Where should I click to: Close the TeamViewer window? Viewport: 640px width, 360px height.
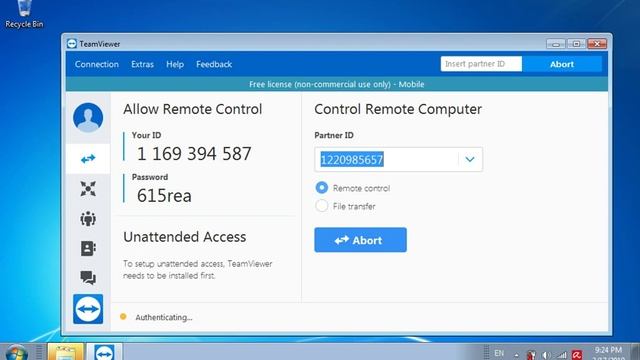597,44
